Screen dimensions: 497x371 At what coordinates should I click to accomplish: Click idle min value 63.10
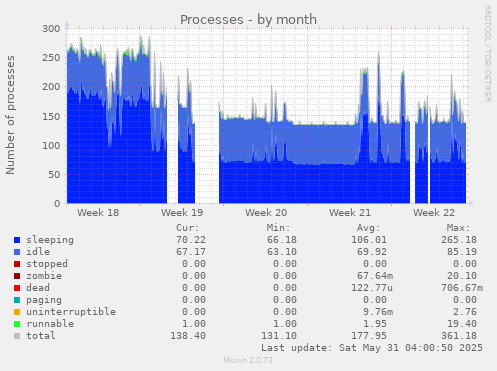[x=282, y=252]
